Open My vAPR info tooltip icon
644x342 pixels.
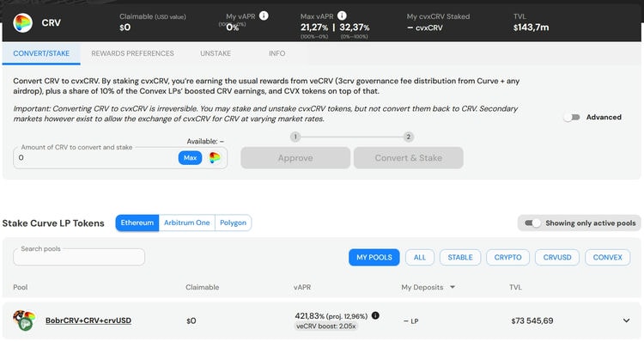tap(264, 15)
